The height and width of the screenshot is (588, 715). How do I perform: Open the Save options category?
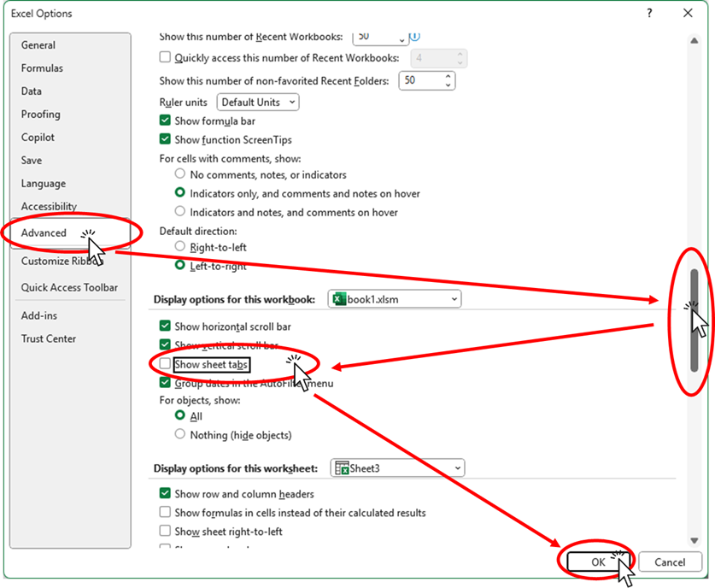(x=32, y=160)
